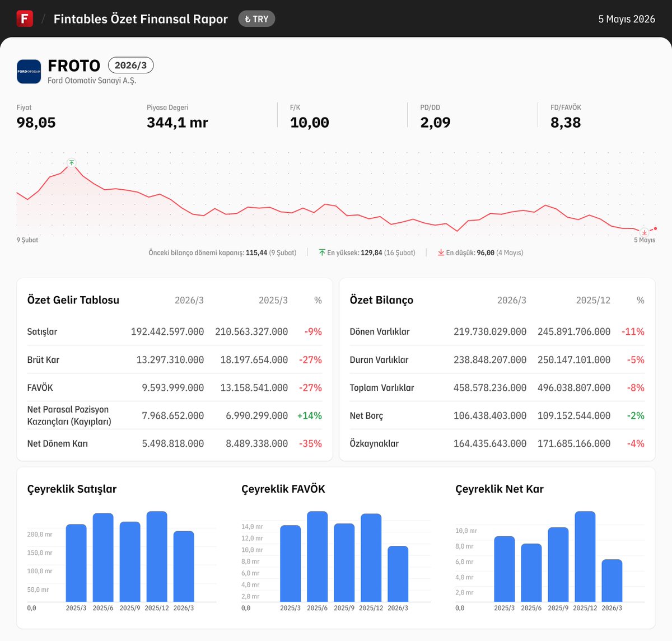This screenshot has width=672, height=641.
Task: Click Dönen Varlıklar value 219.730.029.000
Action: click(x=490, y=331)
